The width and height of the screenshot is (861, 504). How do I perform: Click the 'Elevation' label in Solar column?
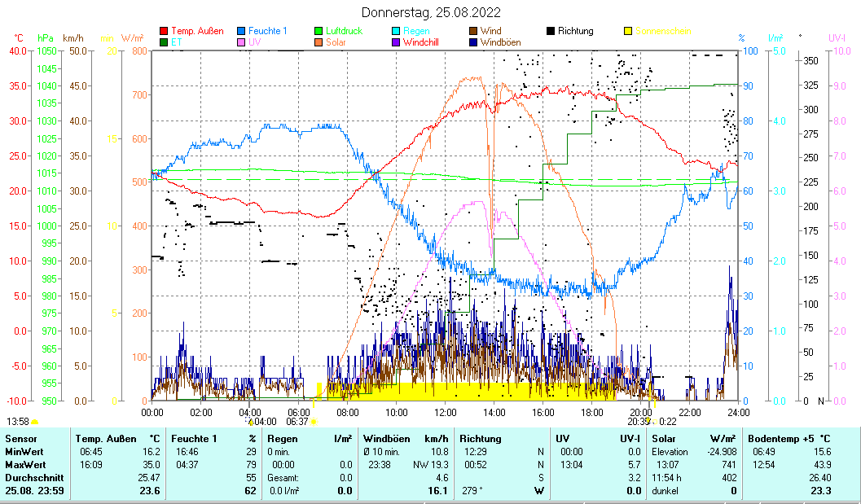[670, 452]
